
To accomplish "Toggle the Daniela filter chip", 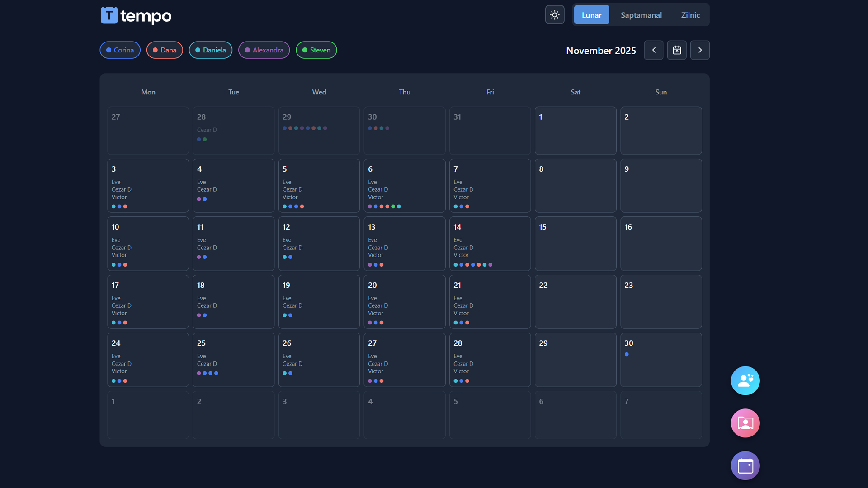I will point(210,50).
